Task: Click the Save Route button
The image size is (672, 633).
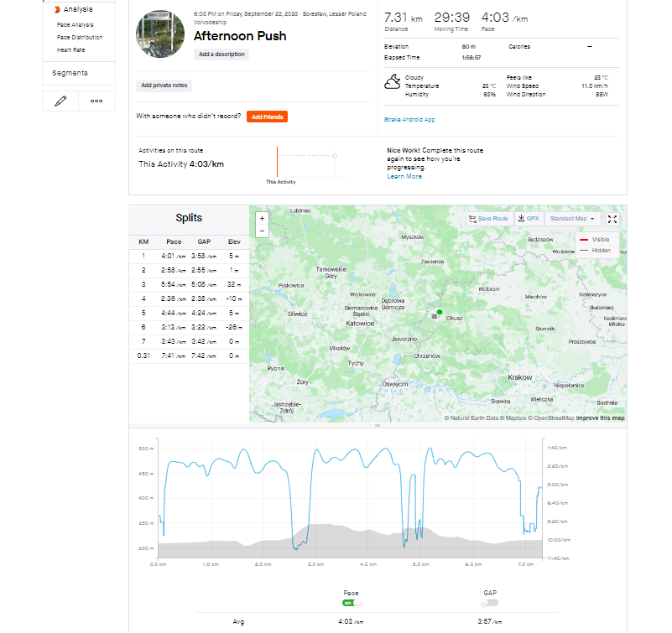Action: pyautogui.click(x=488, y=219)
